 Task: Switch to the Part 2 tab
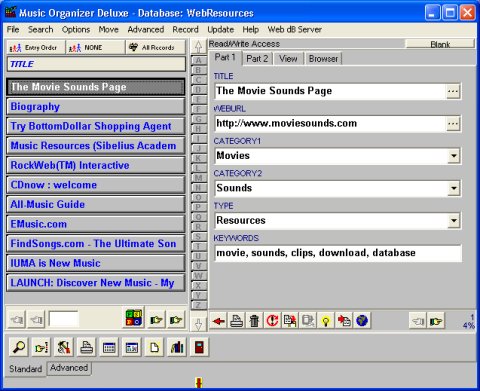pos(257,59)
